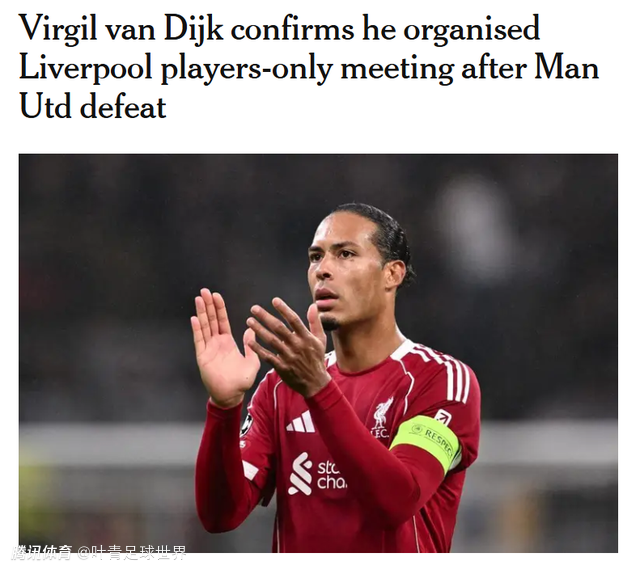Click the @叶青足球世界 watermark handle
Screen dimensions: 640x570
133,553
